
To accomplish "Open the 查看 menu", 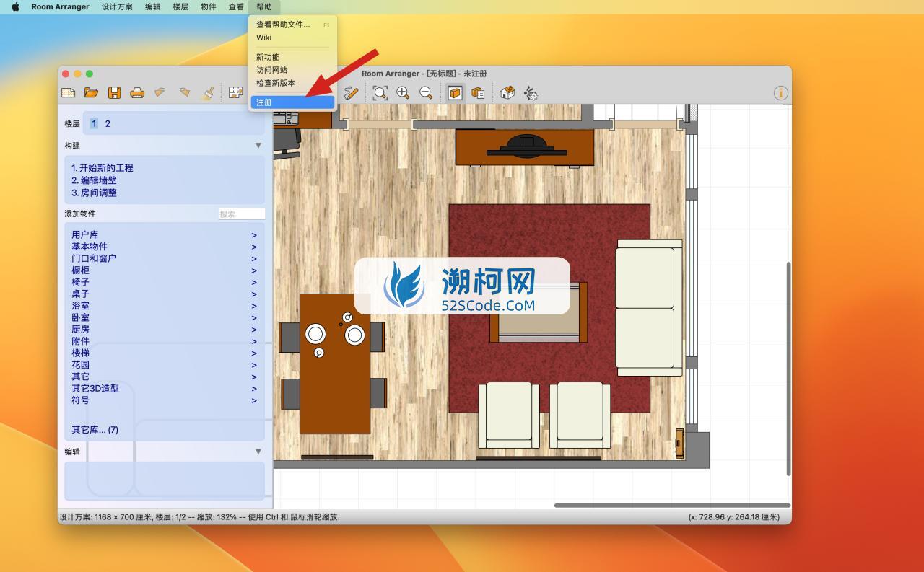I will (236, 6).
